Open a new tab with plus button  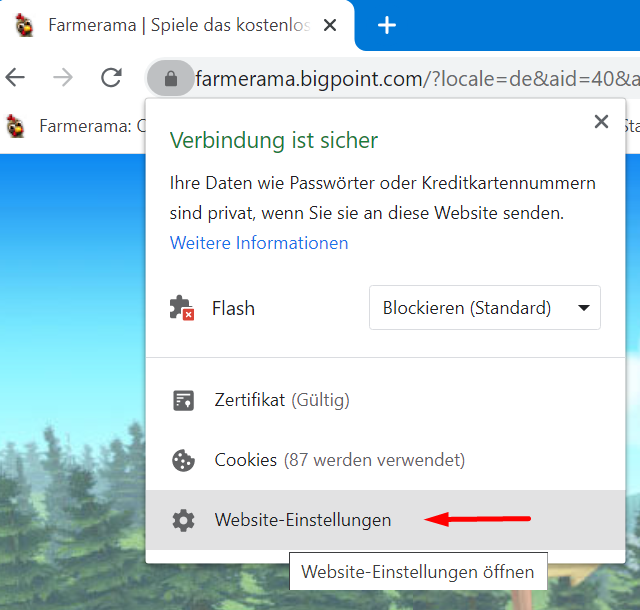point(387,26)
